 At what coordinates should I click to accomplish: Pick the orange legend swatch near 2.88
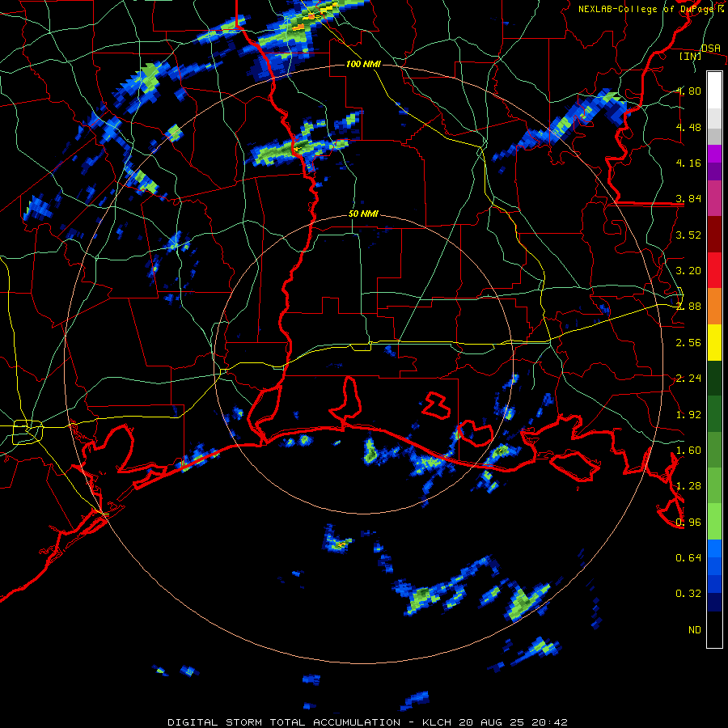(714, 306)
